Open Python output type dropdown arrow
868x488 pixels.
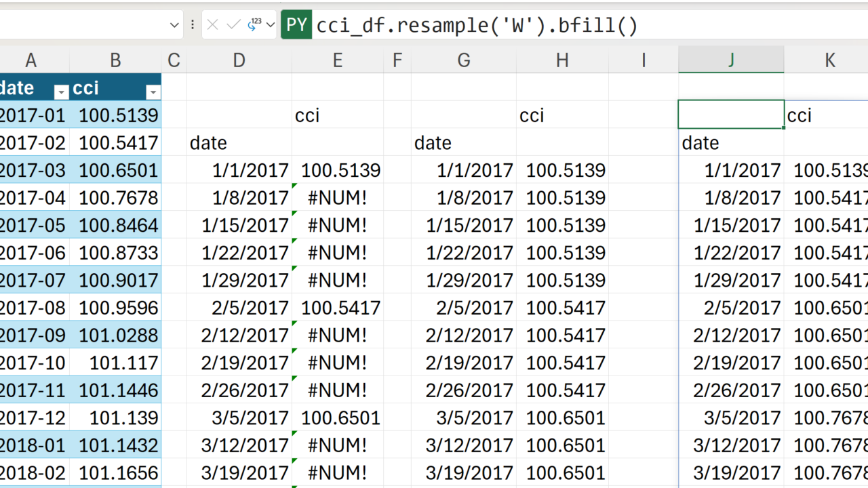271,25
